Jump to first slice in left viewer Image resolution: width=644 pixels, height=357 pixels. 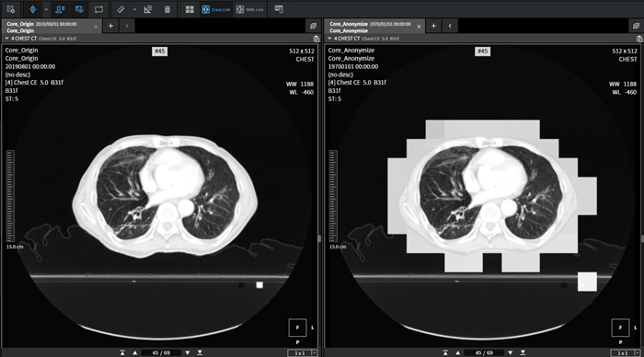click(x=122, y=352)
